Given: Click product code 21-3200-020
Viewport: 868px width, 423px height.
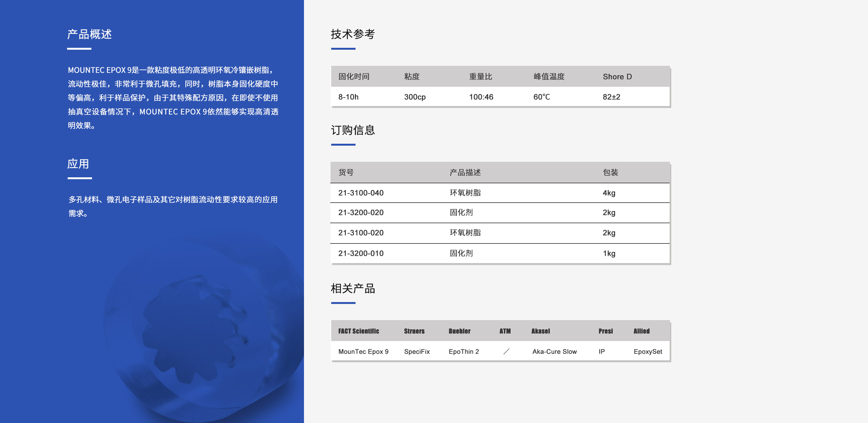Looking at the screenshot, I should coord(361,213).
